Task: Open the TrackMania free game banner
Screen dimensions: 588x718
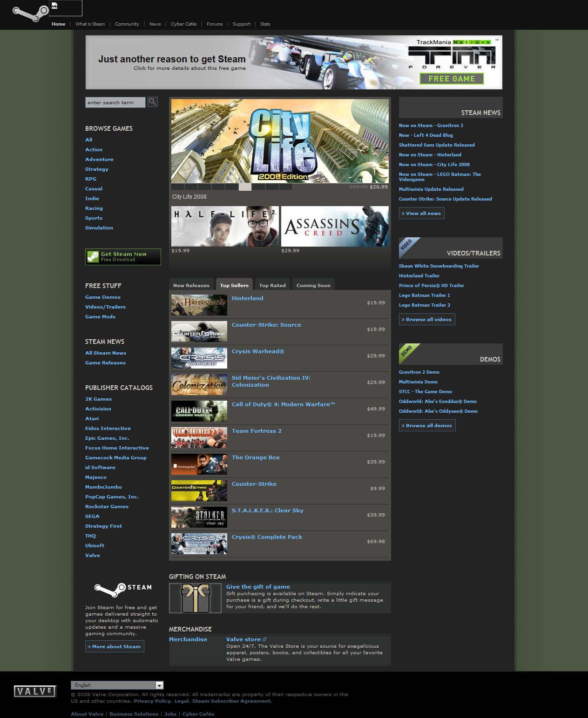Action: [x=294, y=62]
